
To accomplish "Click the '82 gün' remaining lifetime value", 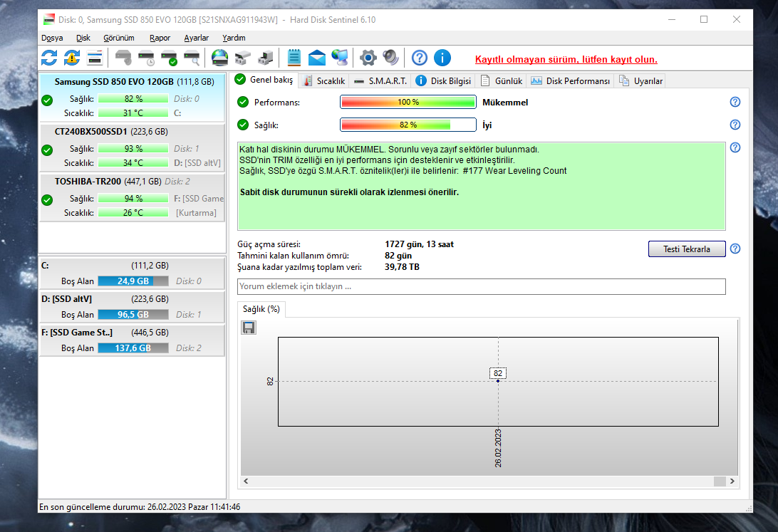I will coord(398,256).
